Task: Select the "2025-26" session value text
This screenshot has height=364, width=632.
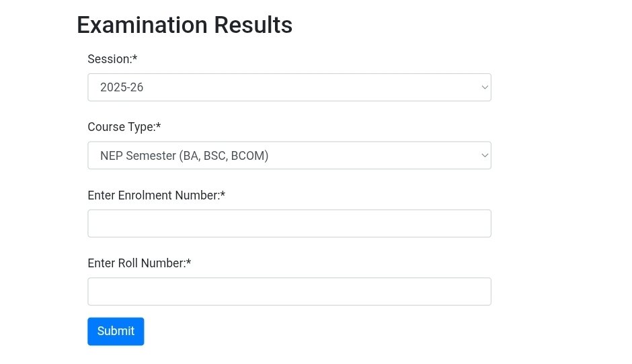Action: pos(122,87)
